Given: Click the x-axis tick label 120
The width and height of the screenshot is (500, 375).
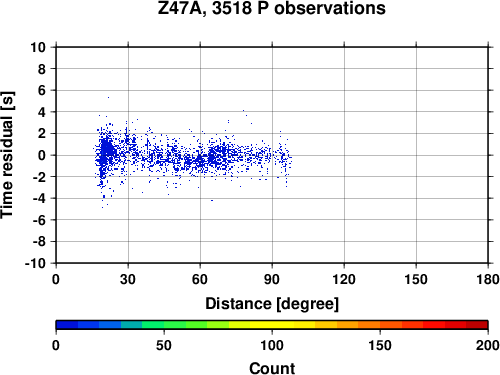Looking at the screenshot, I should point(344,279).
